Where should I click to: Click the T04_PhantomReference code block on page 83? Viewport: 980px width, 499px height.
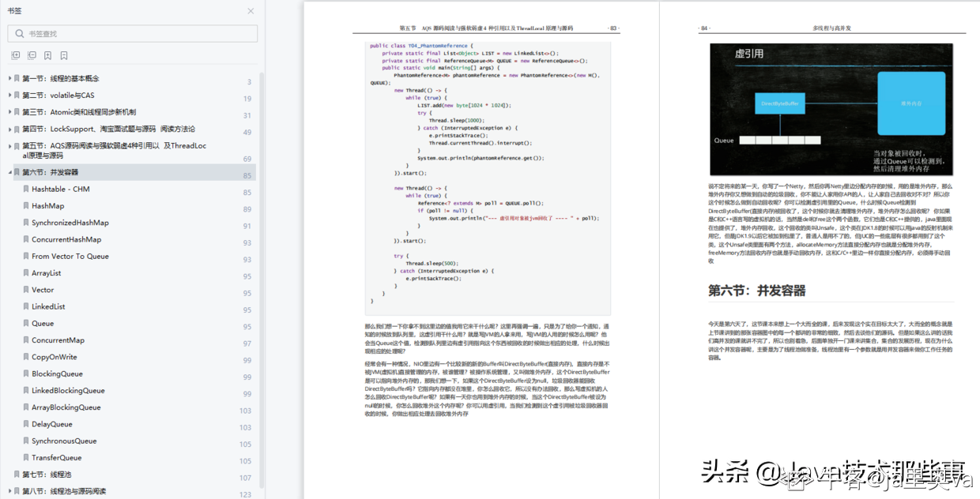coord(488,178)
